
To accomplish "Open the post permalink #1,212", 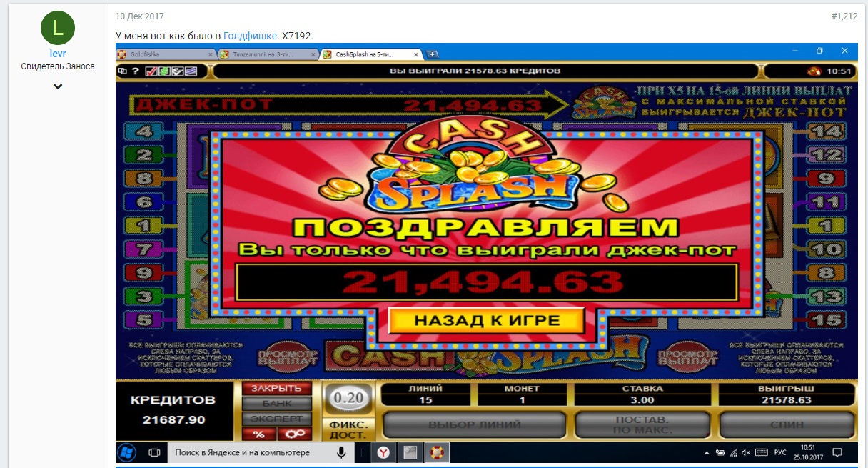I will coord(844,15).
